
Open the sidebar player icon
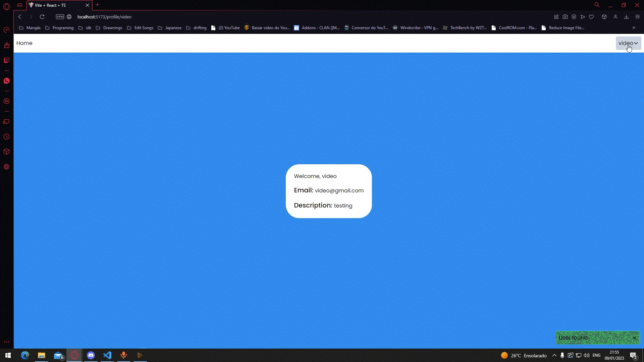click(x=6, y=101)
